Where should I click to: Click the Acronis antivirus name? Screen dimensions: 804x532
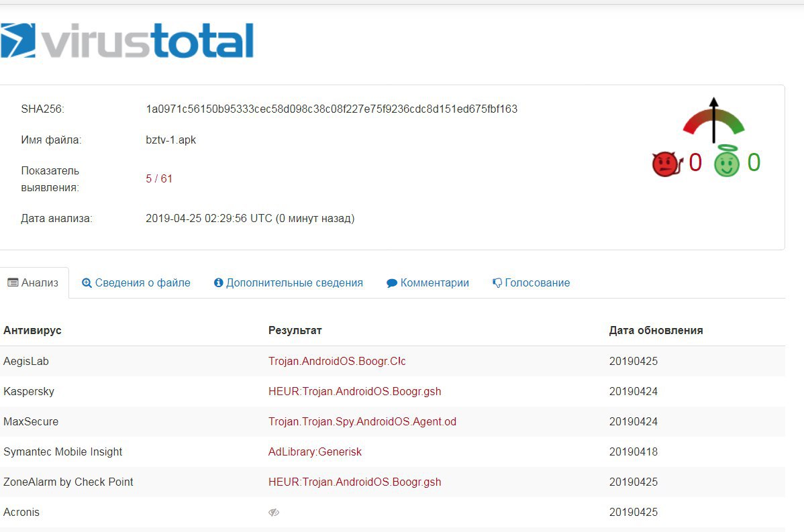pyautogui.click(x=21, y=512)
